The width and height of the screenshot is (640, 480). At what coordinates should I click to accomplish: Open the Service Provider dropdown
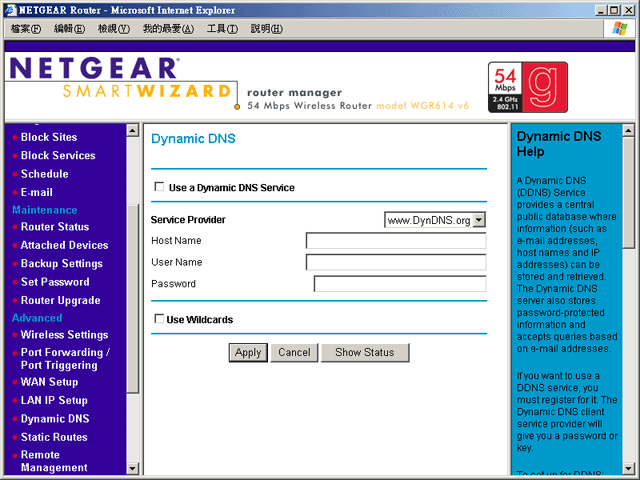pos(435,220)
